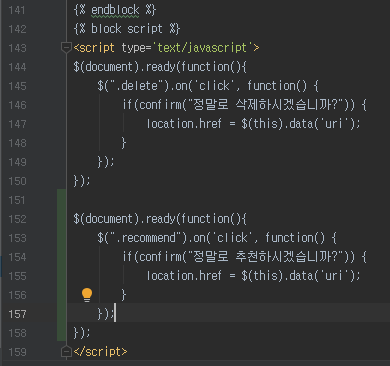Select line number 147 in the gutter
The width and height of the screenshot is (390, 366).
coord(17,124)
